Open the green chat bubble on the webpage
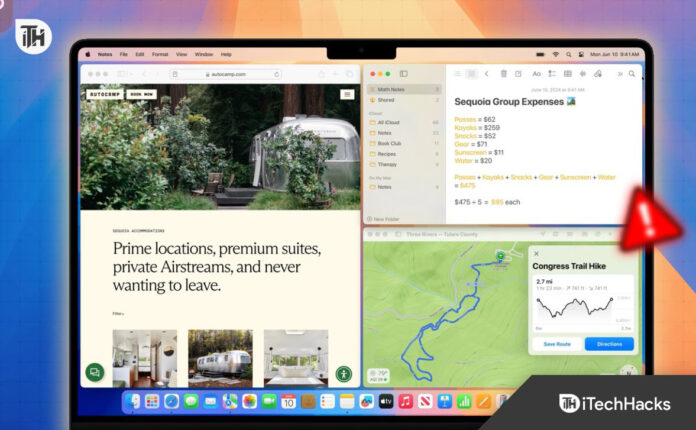This screenshot has height=430, width=696. [x=95, y=372]
